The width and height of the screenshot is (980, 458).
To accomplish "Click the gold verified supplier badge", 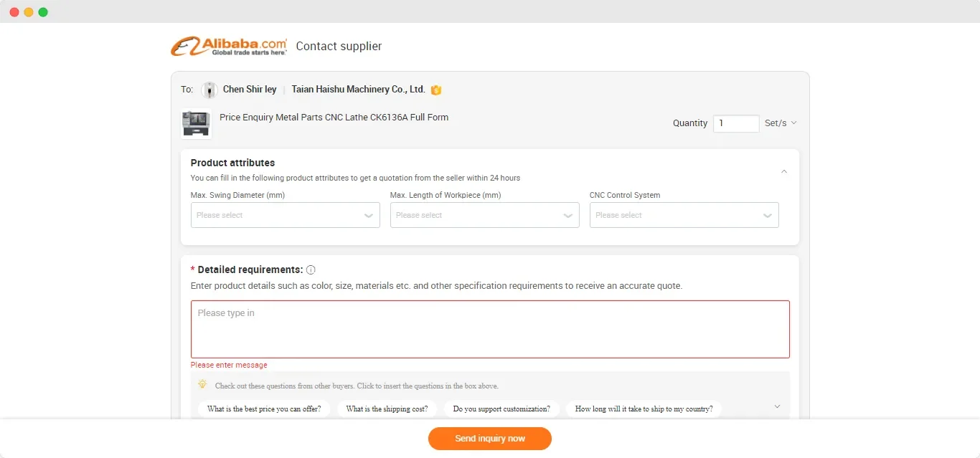I will pos(436,90).
